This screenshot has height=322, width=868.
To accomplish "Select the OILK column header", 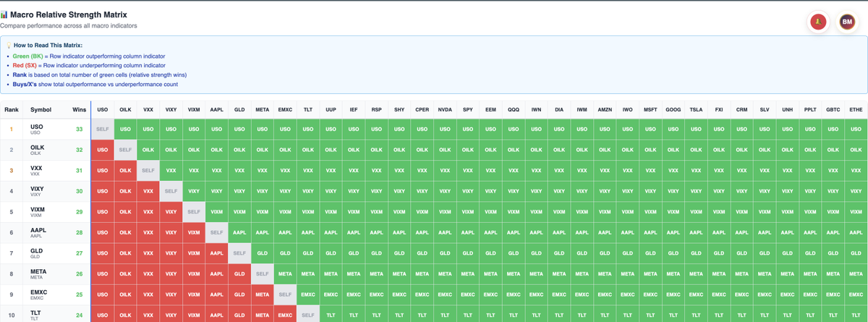I will pos(125,110).
